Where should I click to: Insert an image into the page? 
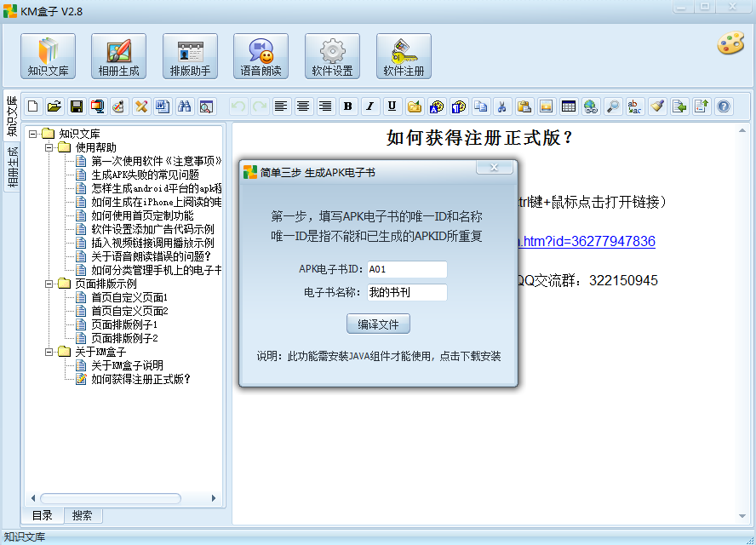point(545,106)
